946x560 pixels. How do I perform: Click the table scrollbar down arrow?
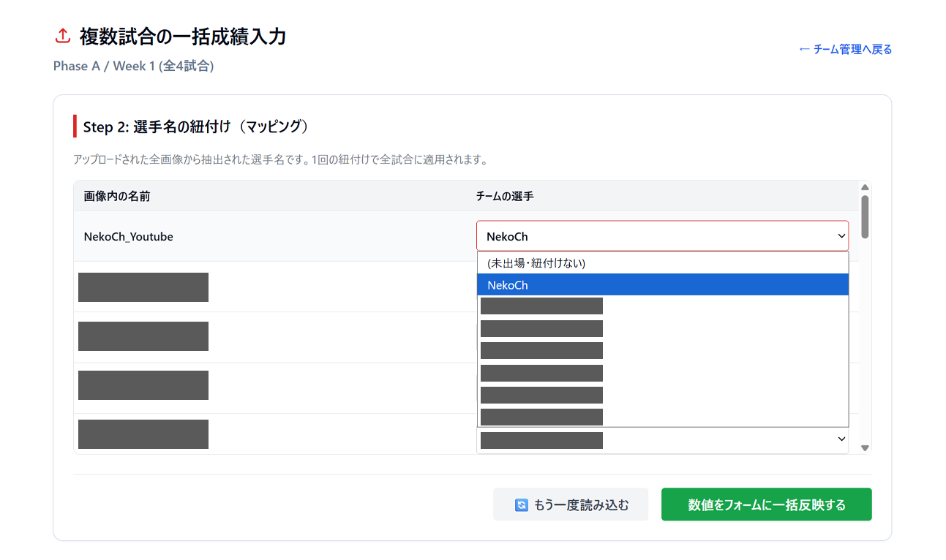coord(865,448)
